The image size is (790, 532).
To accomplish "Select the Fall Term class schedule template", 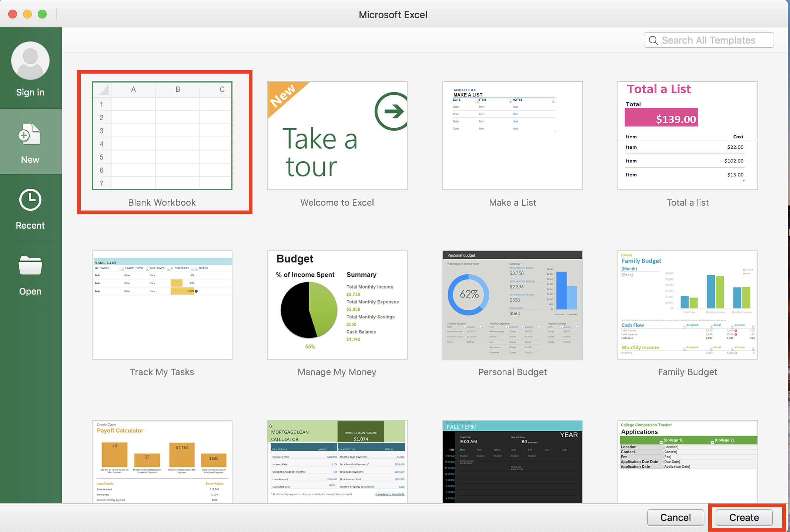I will [x=513, y=462].
